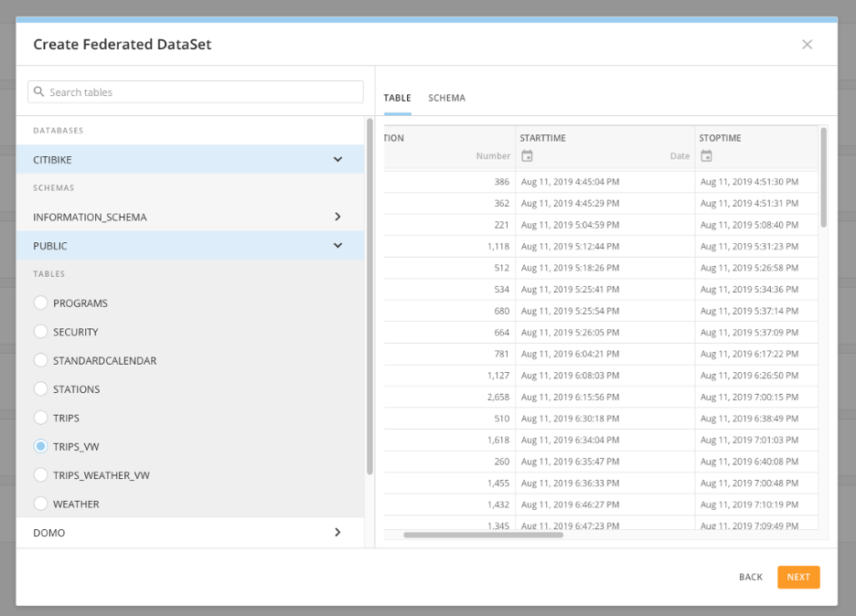Click the DOMO database row label
Screen dimensions: 856x616
[49, 533]
